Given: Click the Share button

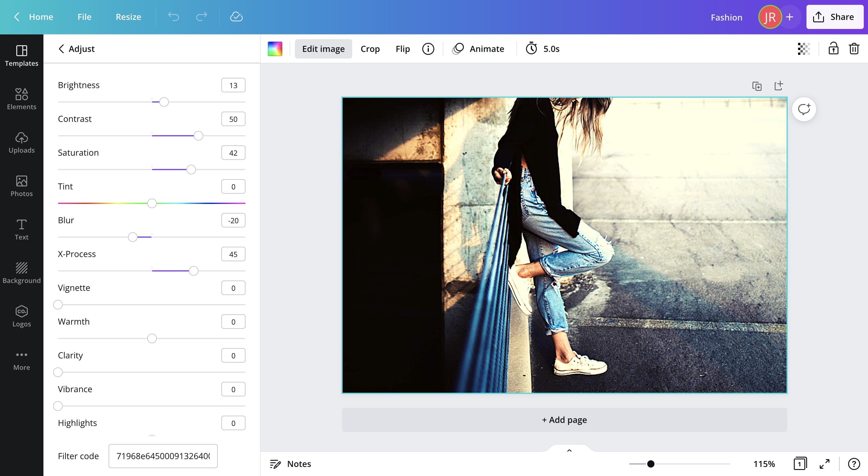Looking at the screenshot, I should coord(834,17).
